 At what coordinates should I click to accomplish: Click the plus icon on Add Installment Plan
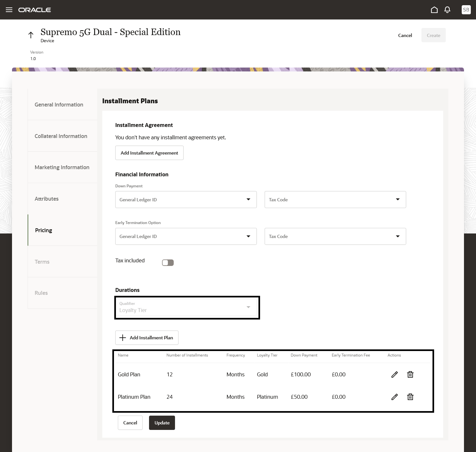point(122,338)
